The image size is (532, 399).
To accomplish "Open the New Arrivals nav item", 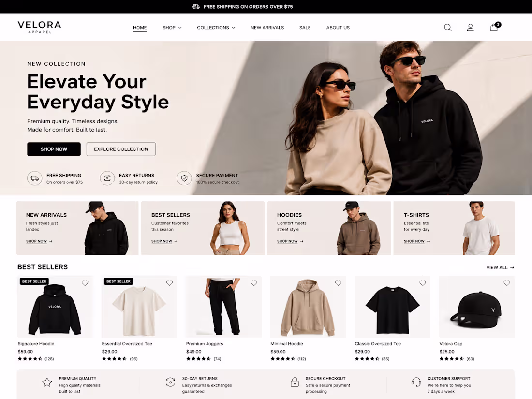I will [x=267, y=28].
